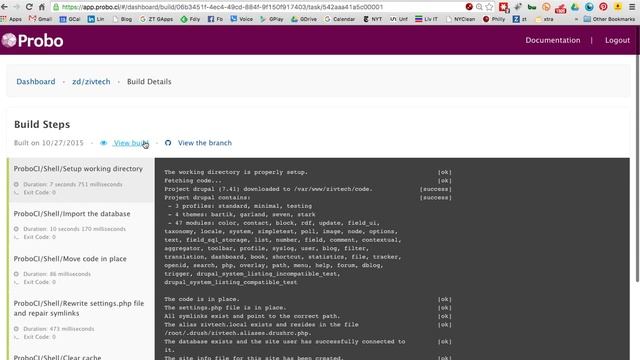The image size is (640, 360).
Task: Click the 'View the branch' link
Action: coord(205,143)
